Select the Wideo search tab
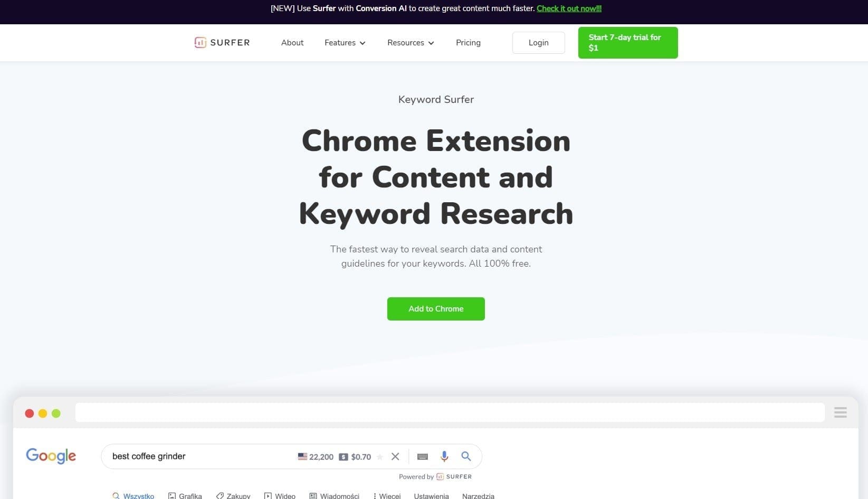Screen dimensions: 868x499 (280, 496)
